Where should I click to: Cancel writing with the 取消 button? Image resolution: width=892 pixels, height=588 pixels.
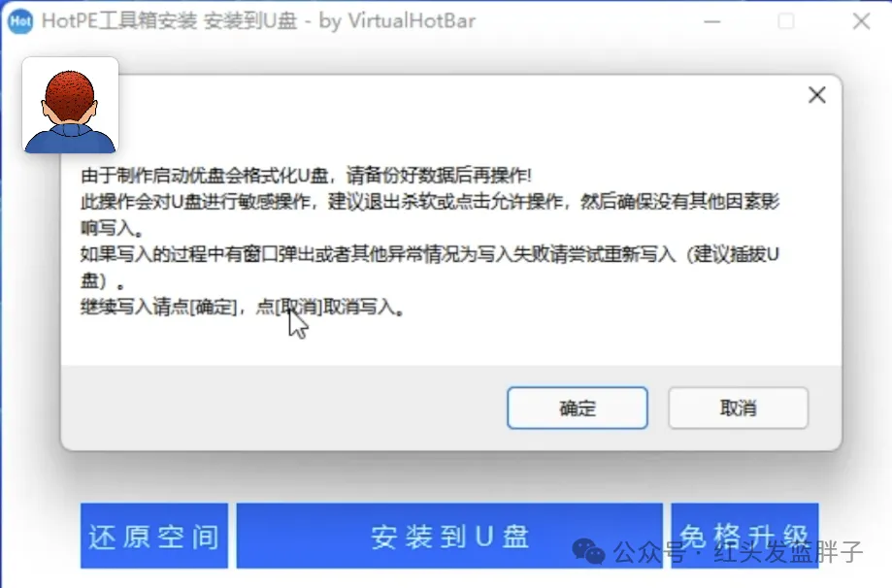click(739, 408)
